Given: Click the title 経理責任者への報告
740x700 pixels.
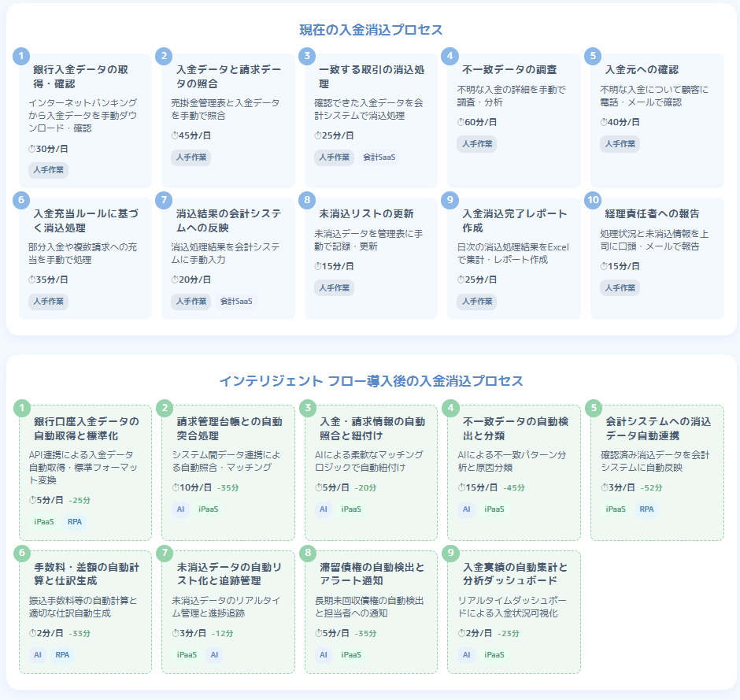Looking at the screenshot, I should click(x=652, y=213).
